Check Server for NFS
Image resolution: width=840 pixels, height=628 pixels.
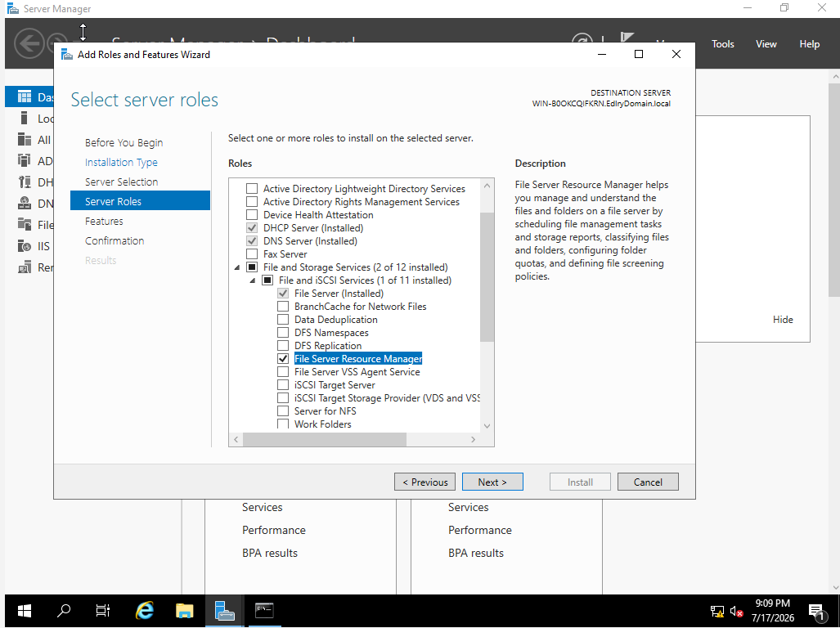[x=283, y=411]
